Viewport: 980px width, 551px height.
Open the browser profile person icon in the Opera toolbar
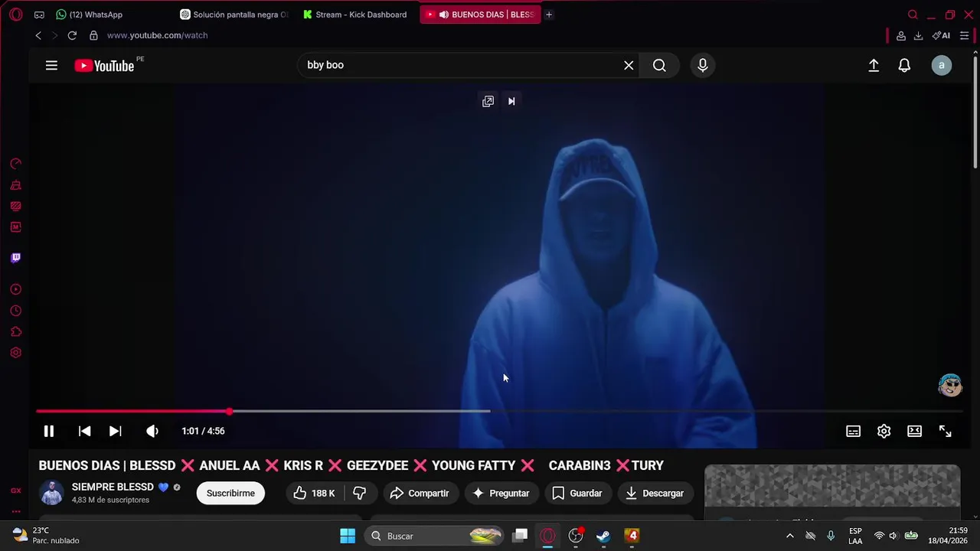tap(901, 36)
